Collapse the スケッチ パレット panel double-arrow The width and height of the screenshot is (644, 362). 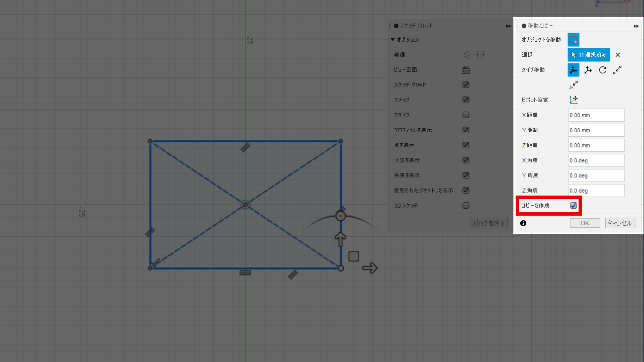click(x=509, y=26)
